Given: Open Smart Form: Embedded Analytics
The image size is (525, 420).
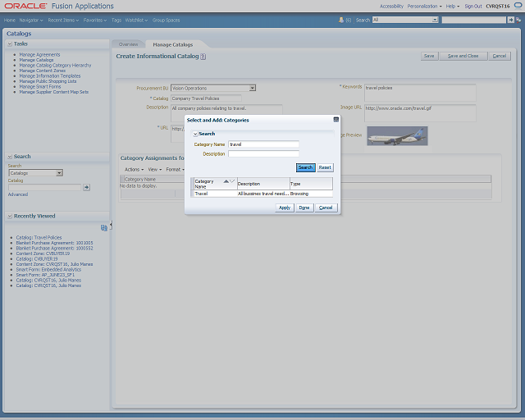Looking at the screenshot, I should [48, 270].
